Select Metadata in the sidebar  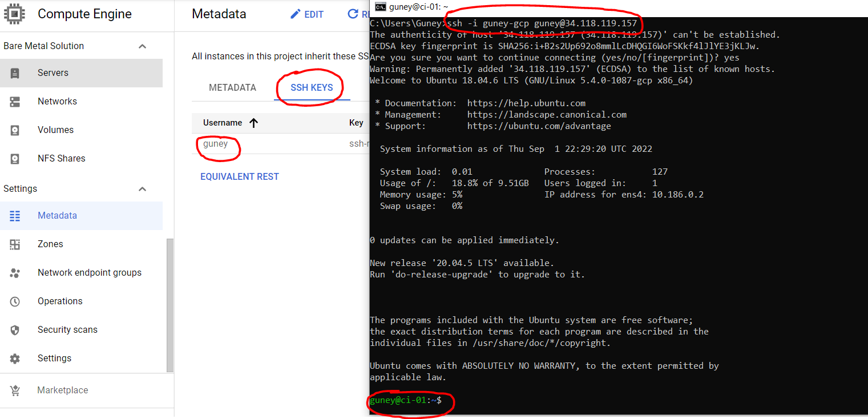tap(81, 216)
